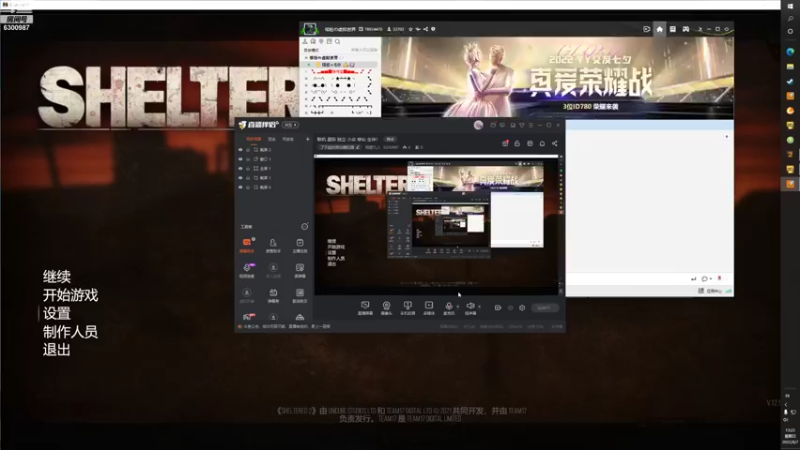Click the share icon at stream title right

click(555, 143)
